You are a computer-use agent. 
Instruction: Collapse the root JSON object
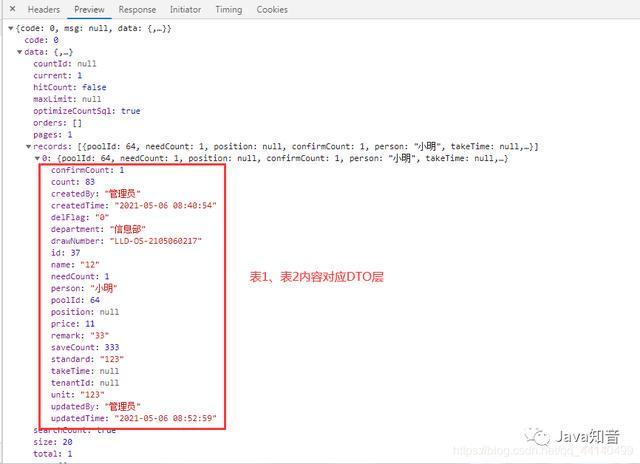coord(11,28)
